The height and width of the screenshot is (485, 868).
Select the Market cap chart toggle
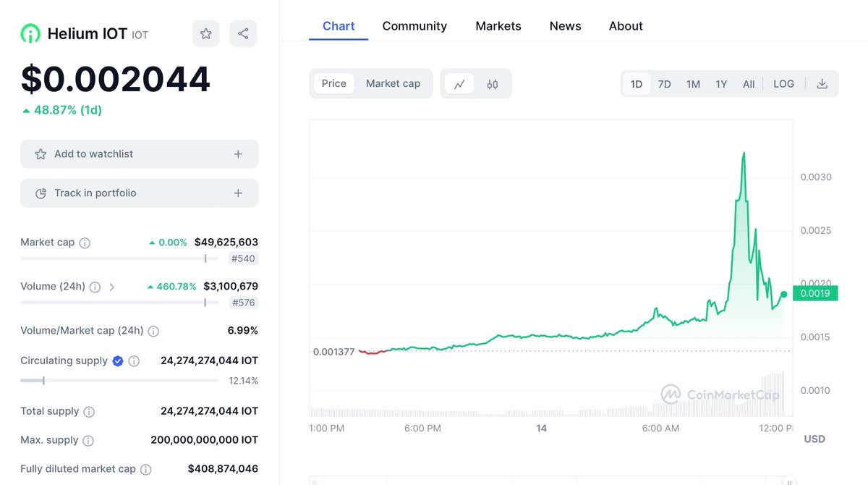coord(393,83)
